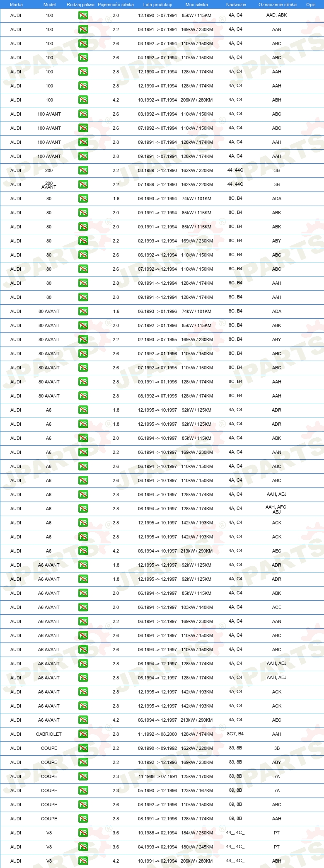The width and height of the screenshot is (324, 868).
Task: Click fuel icon in COUPE 2.6 row
Action: pyautogui.click(x=83, y=805)
